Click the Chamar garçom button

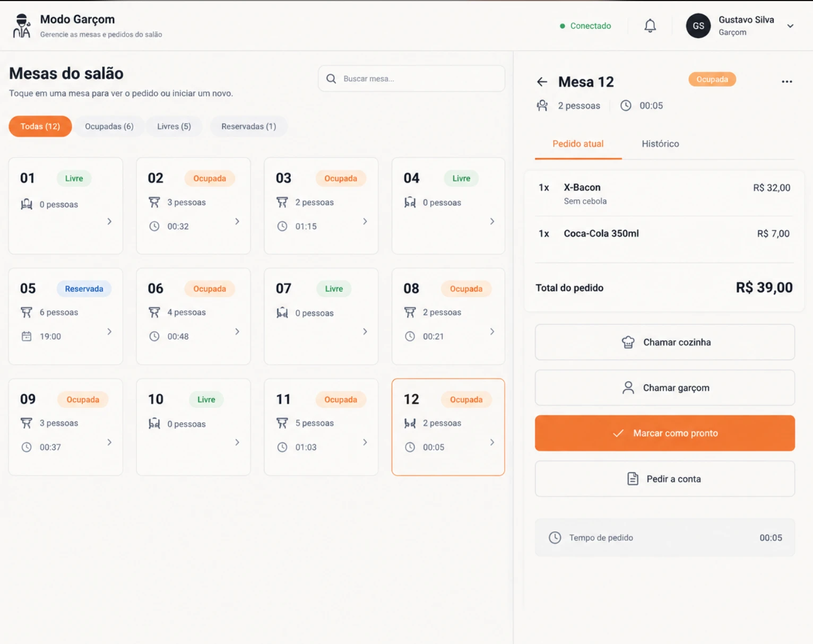pos(665,388)
